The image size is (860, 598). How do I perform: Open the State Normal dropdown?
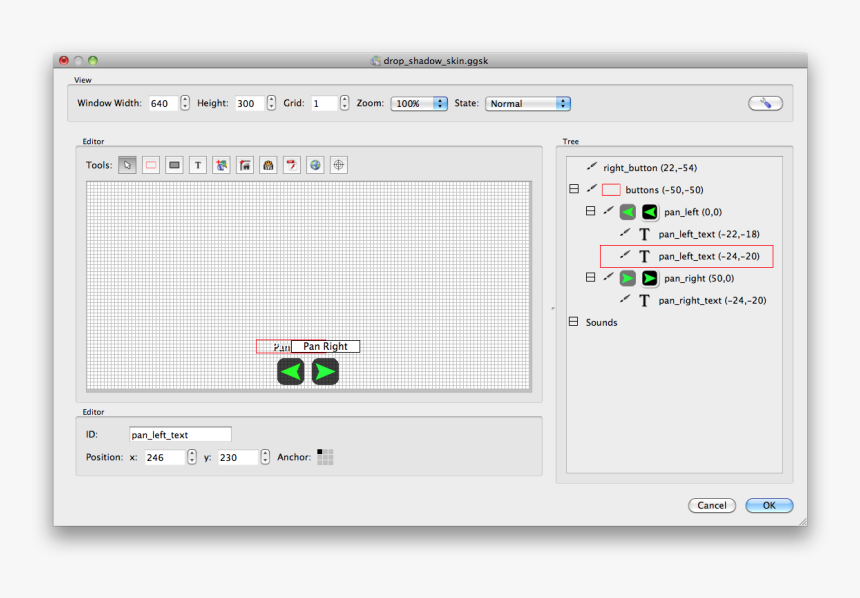tap(528, 103)
